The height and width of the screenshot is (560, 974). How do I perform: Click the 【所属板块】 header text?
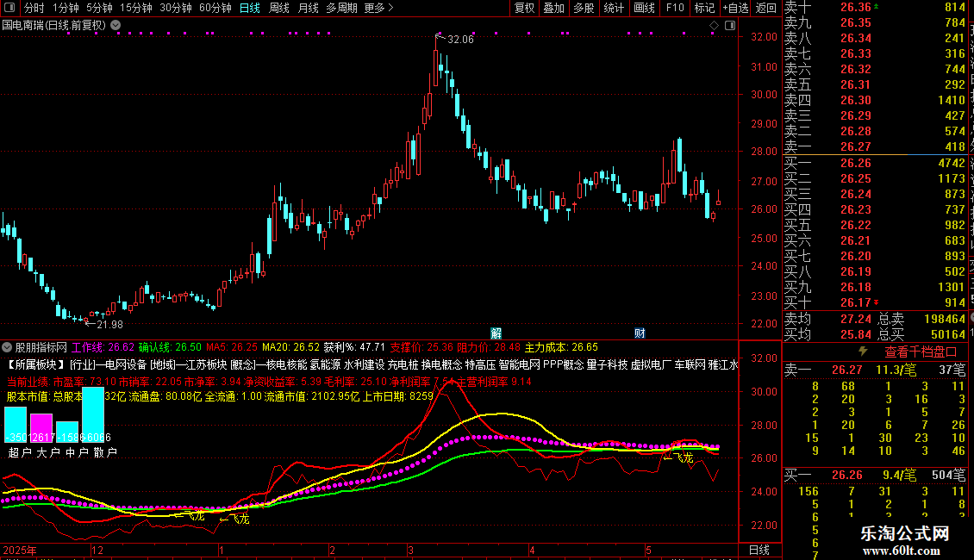point(35,364)
